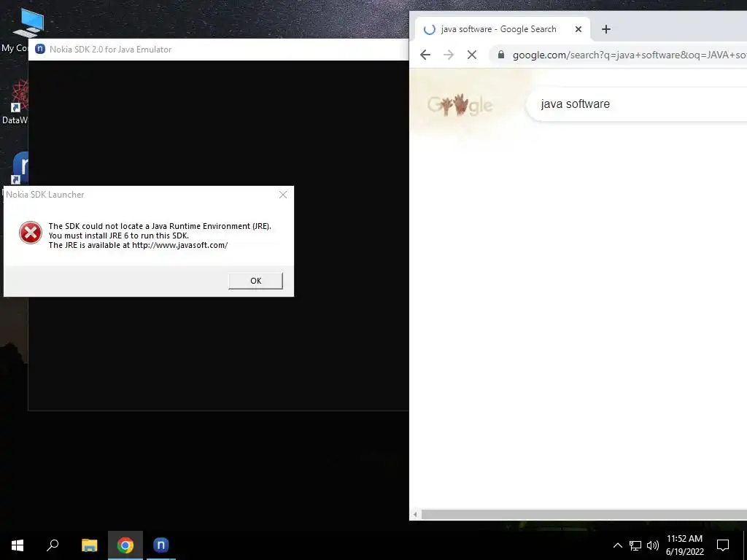Click scrollbar left arrow in Chrome
The image size is (747, 560).
(415, 514)
